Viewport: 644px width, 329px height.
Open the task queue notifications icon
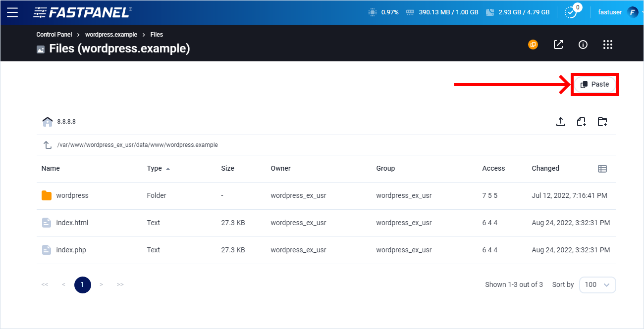click(x=571, y=12)
